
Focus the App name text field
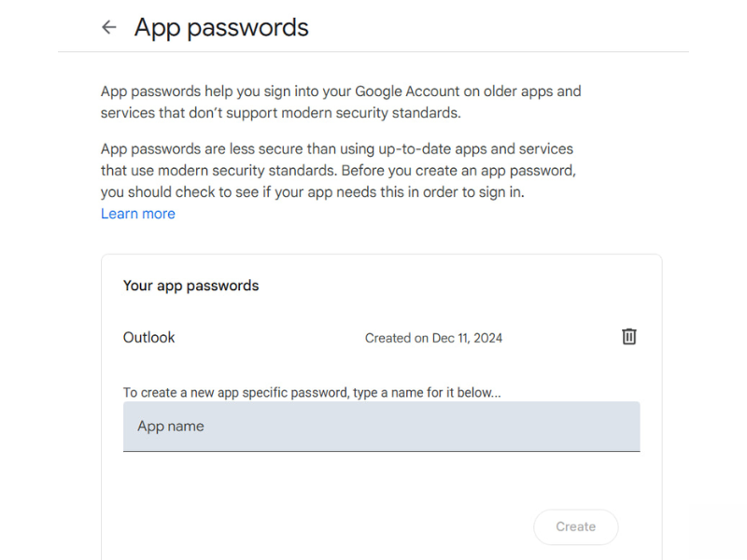381,427
